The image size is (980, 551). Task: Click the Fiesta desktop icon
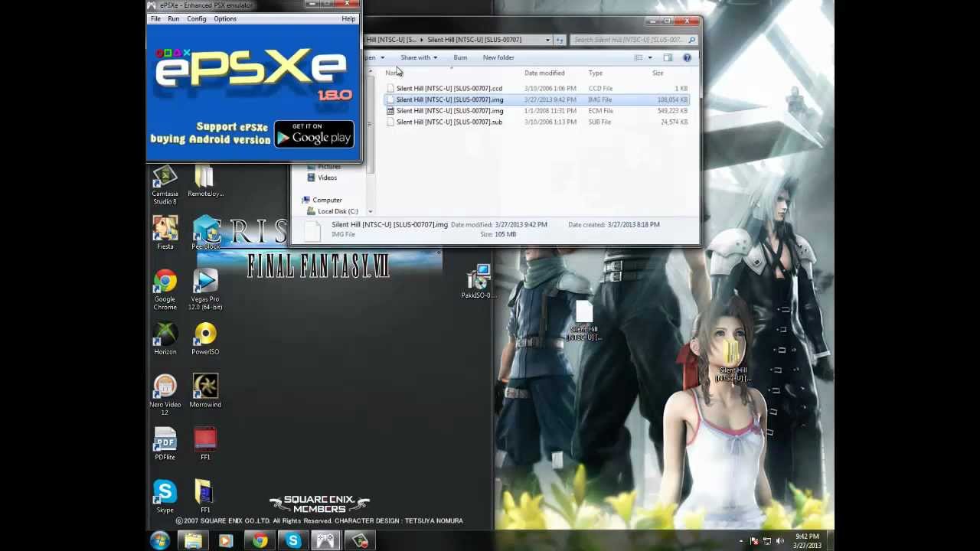click(x=165, y=233)
